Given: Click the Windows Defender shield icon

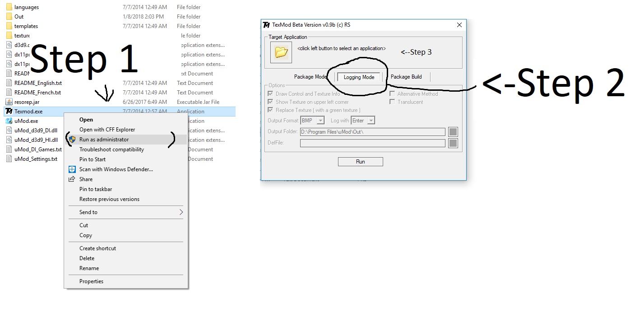Looking at the screenshot, I should tap(72, 169).
